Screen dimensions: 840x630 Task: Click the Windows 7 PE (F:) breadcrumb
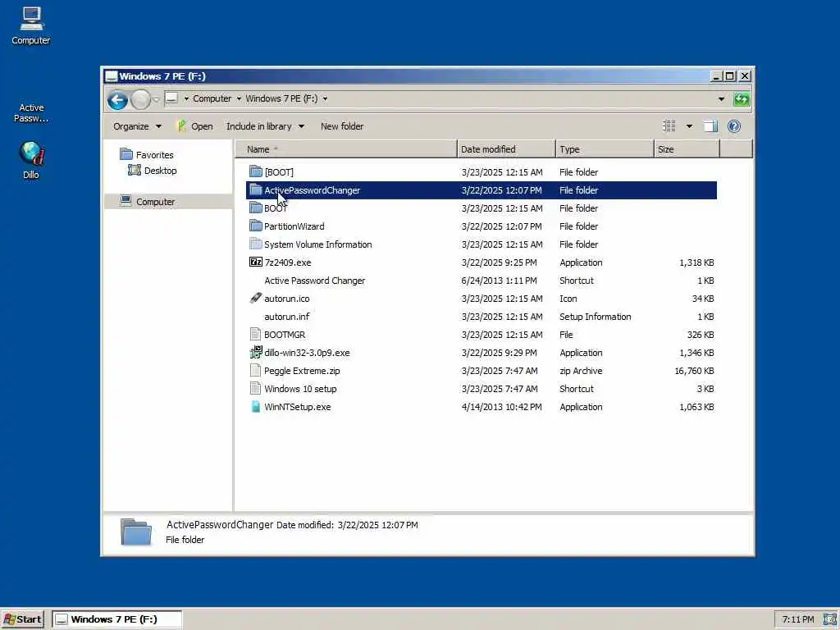pyautogui.click(x=281, y=98)
